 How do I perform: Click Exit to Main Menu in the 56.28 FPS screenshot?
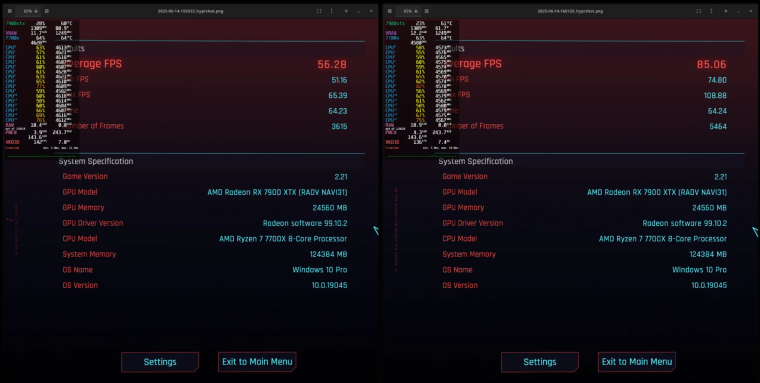point(257,362)
